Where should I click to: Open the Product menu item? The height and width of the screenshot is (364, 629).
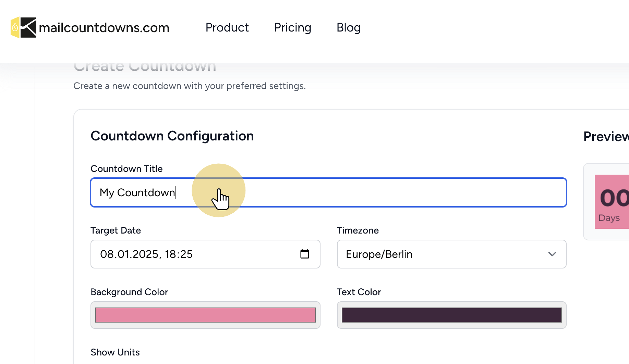(227, 27)
